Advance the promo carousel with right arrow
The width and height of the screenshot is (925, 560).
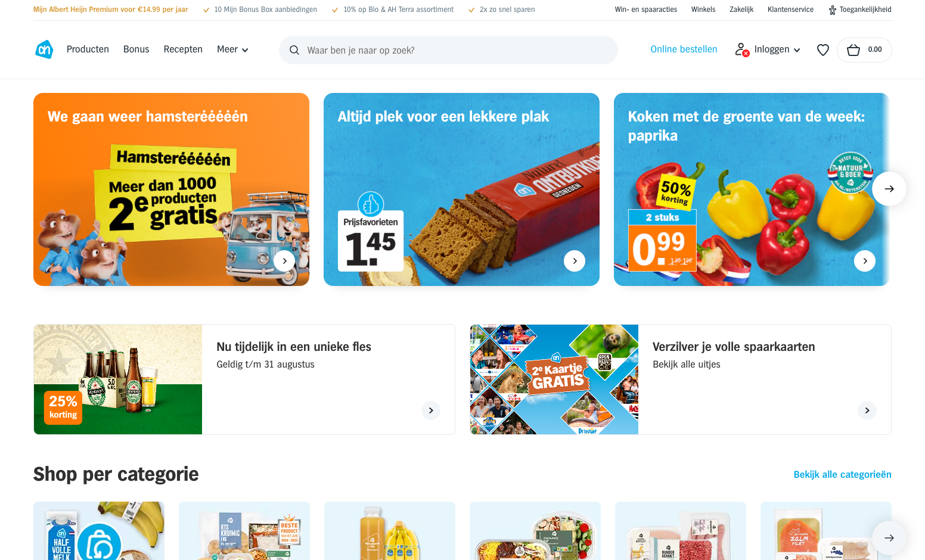click(x=889, y=189)
